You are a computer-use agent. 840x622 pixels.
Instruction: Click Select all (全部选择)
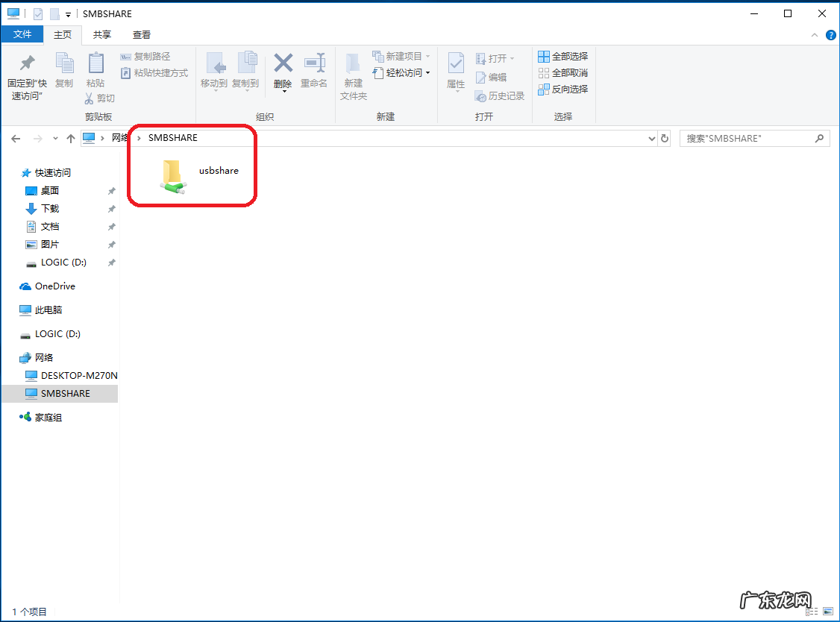563,56
